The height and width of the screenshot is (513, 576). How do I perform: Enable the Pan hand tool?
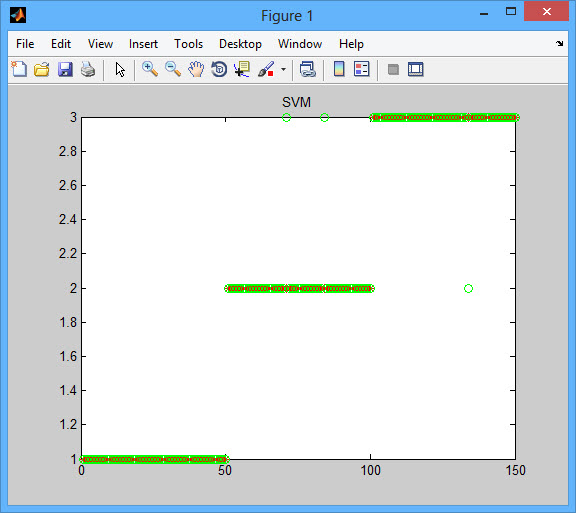[x=196, y=69]
